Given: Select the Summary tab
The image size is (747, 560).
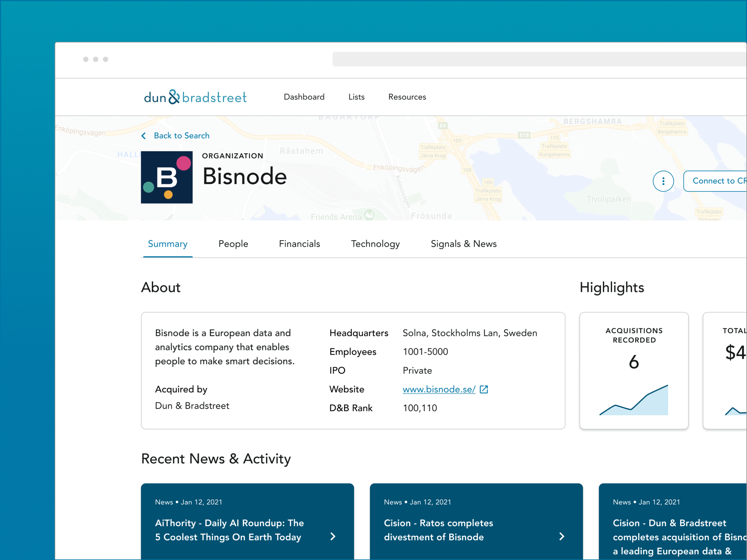Looking at the screenshot, I should [x=168, y=244].
